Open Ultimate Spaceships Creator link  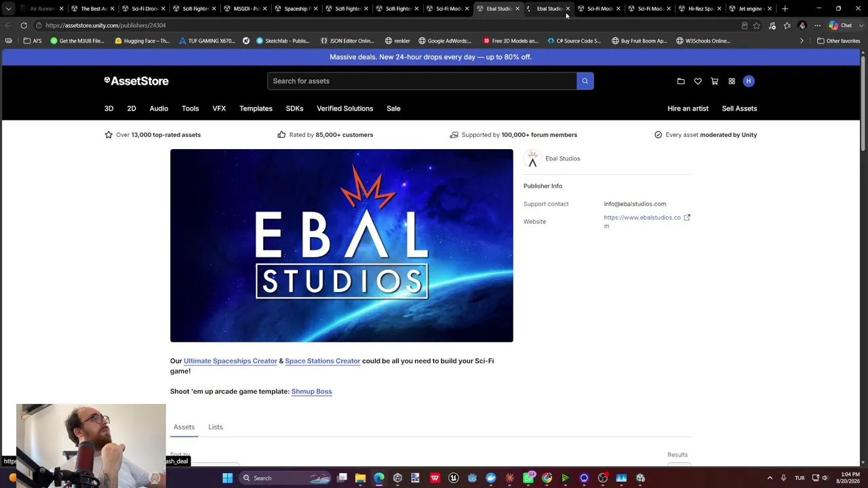click(231, 361)
